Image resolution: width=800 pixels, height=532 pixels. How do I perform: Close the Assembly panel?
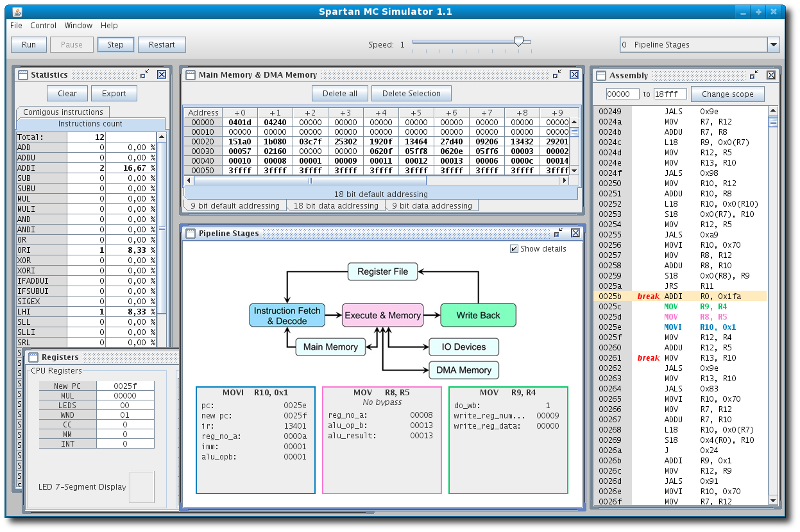pos(771,75)
